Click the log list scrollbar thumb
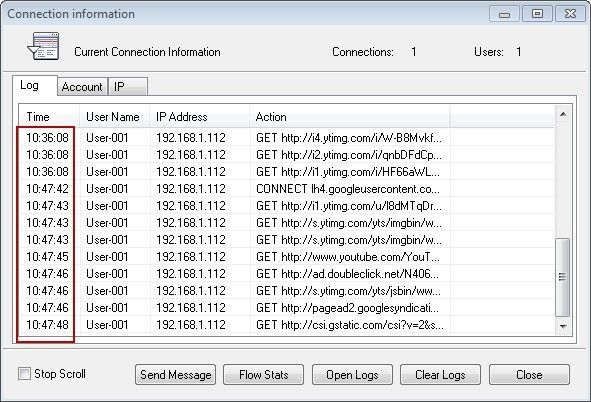 (563, 277)
